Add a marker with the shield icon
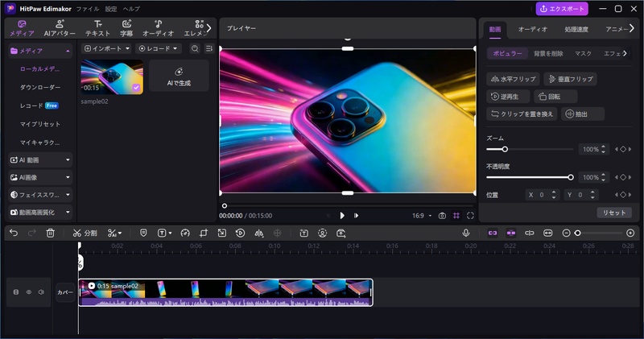The height and width of the screenshot is (339, 644). tap(143, 233)
